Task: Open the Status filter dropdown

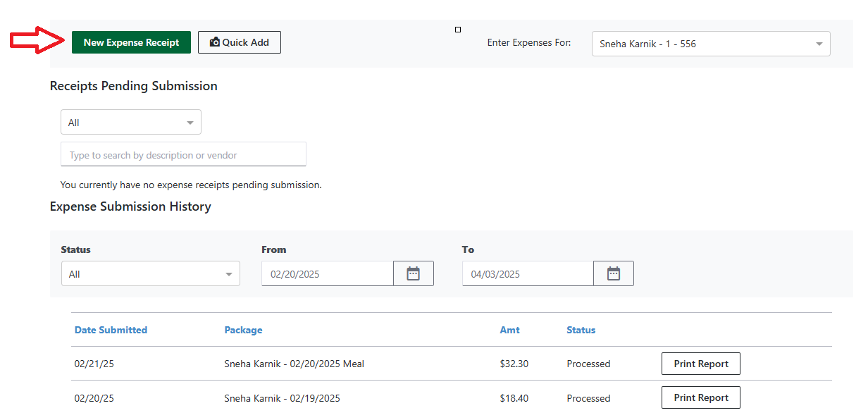Action: (150, 274)
